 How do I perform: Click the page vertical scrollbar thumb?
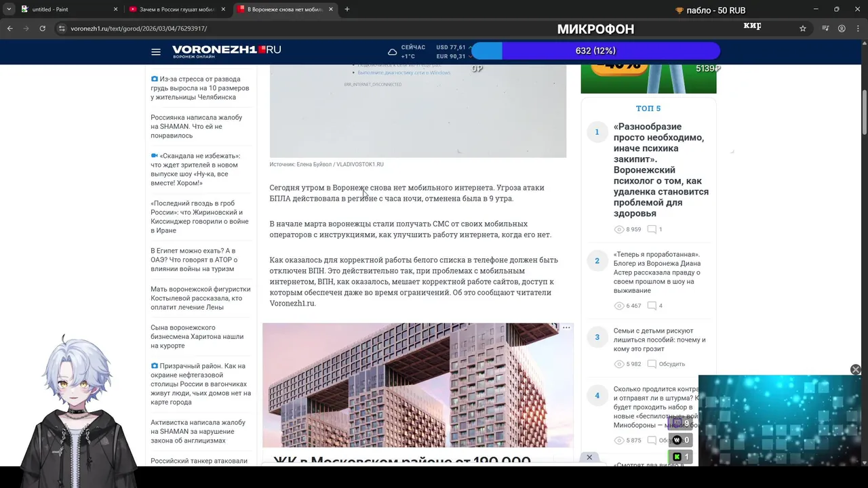click(865, 112)
